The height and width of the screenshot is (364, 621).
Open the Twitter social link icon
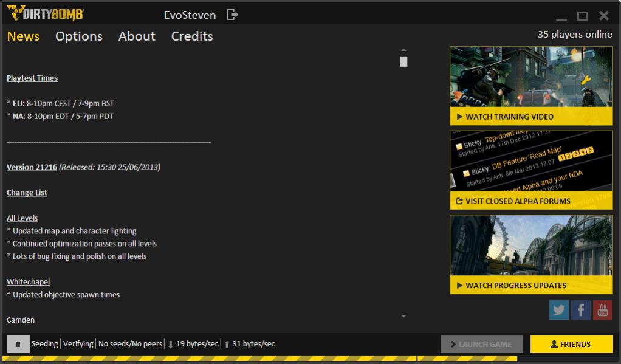coord(559,310)
